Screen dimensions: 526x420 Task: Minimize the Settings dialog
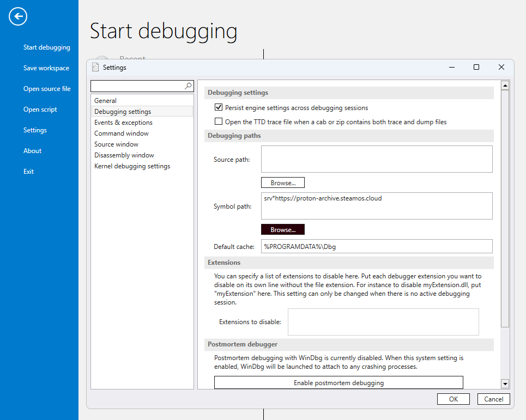coord(452,68)
